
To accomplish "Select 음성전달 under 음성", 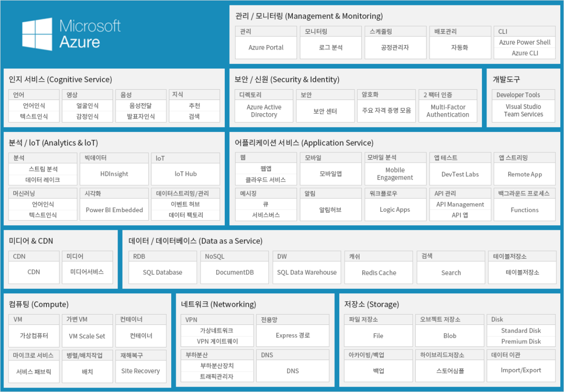I will tap(141, 106).
